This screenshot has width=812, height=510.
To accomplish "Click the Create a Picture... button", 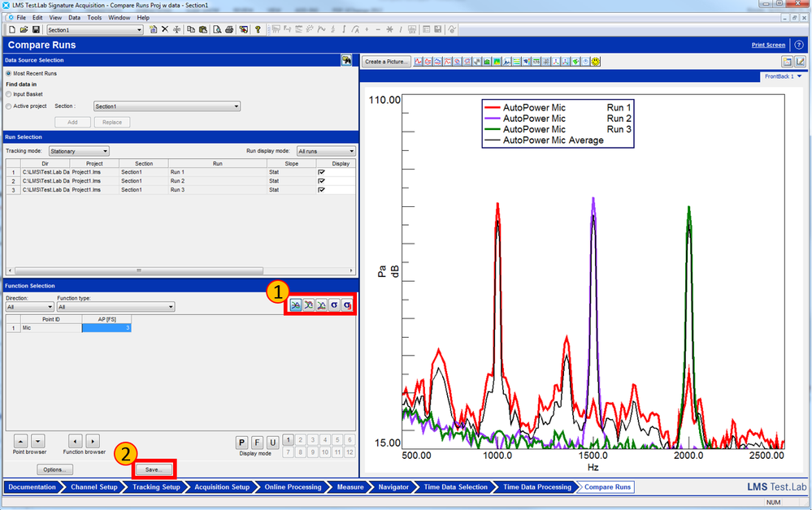I will click(x=386, y=62).
